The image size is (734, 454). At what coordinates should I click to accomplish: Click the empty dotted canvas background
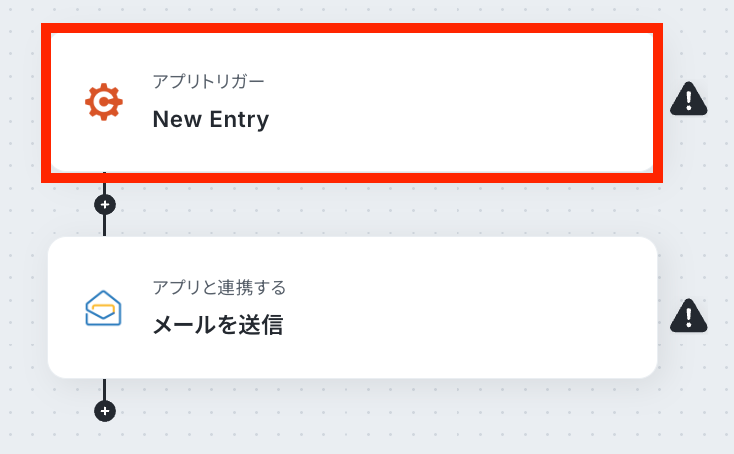click(400, 420)
